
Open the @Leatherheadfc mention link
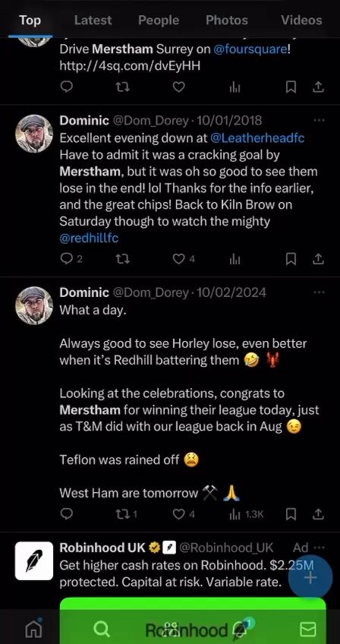pyautogui.click(x=257, y=138)
